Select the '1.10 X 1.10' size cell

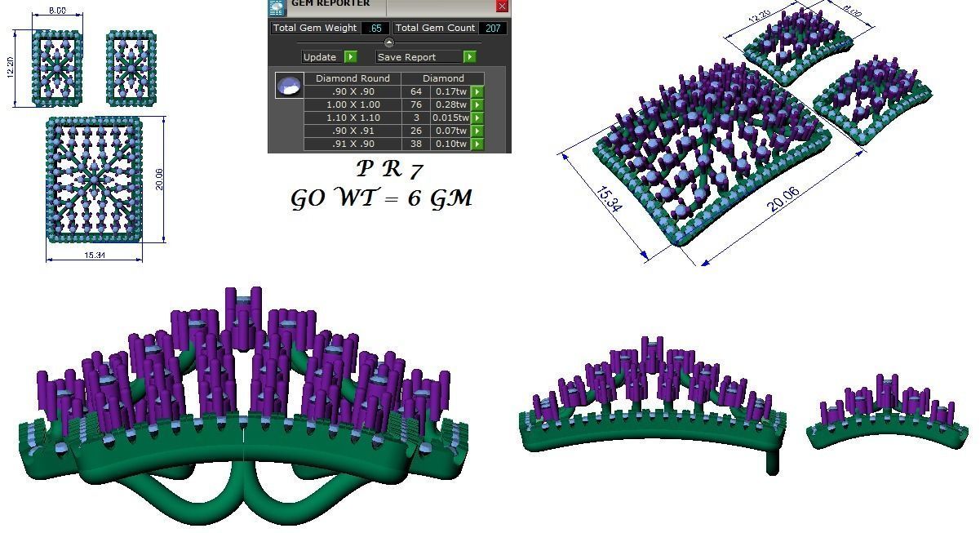click(x=353, y=118)
